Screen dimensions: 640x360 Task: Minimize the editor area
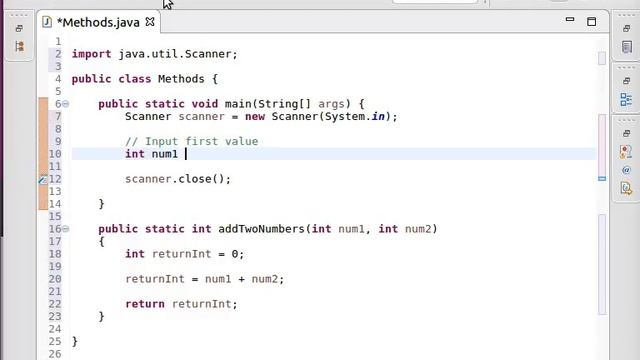click(570, 20)
